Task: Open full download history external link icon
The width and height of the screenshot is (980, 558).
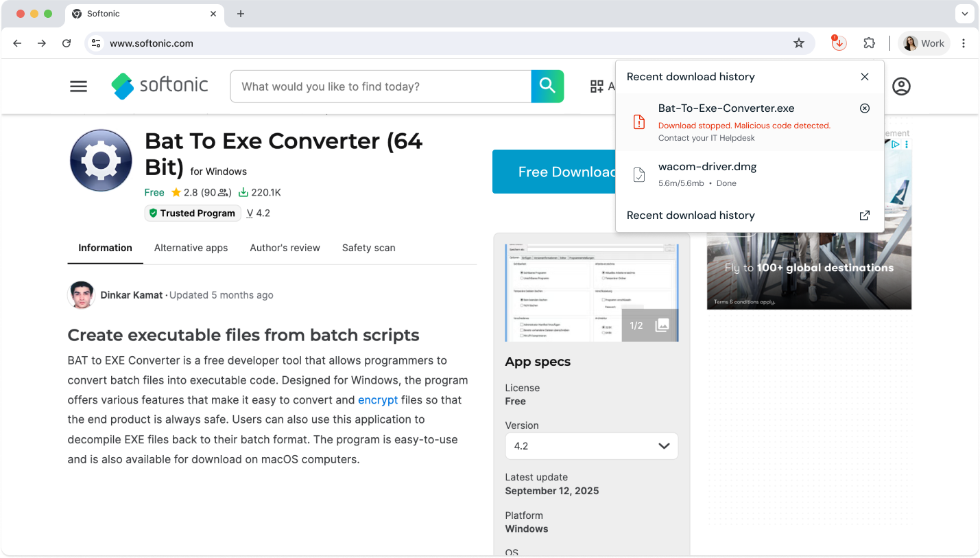Action: (x=865, y=216)
